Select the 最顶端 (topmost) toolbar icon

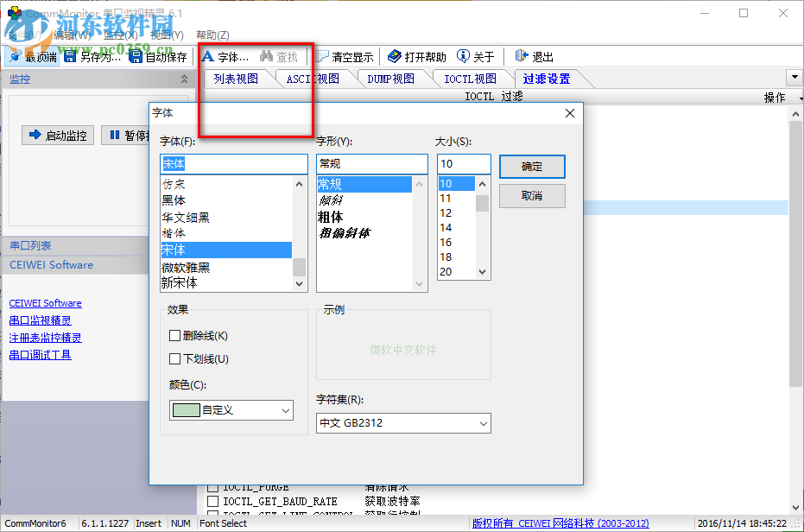[x=33, y=56]
